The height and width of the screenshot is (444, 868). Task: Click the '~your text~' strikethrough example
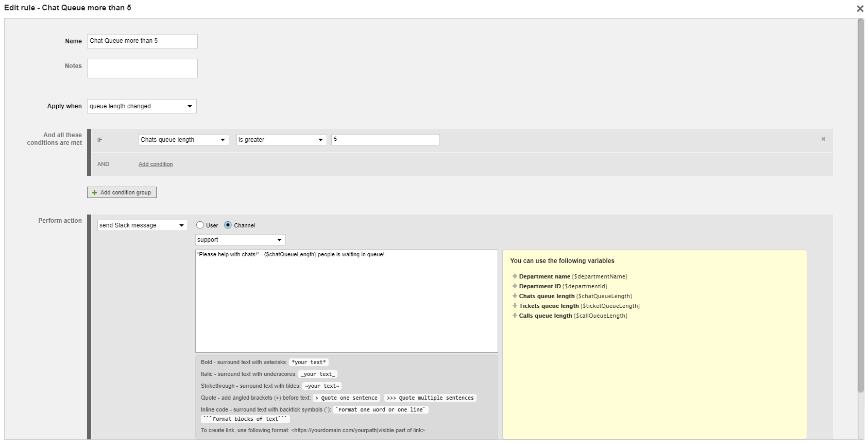[322, 386]
